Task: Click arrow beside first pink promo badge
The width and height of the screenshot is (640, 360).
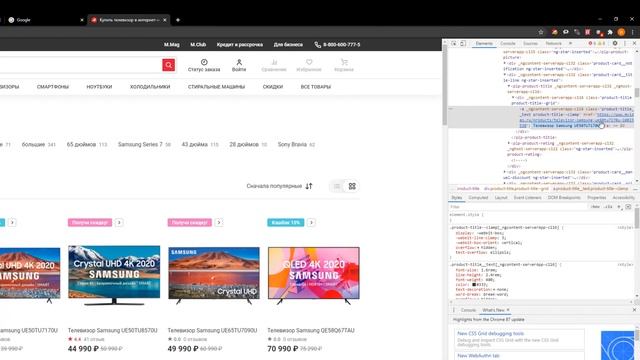Action: click(x=119, y=222)
